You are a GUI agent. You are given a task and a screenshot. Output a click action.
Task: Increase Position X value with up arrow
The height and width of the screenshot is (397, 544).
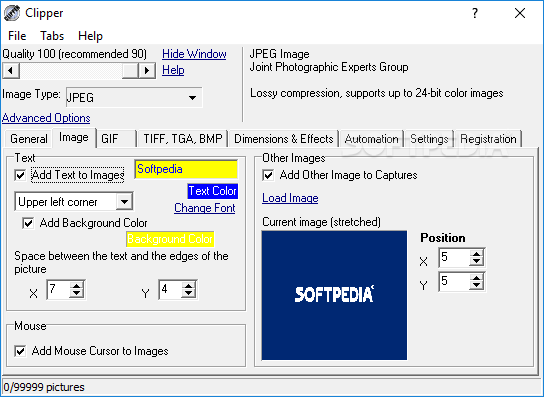point(476,254)
